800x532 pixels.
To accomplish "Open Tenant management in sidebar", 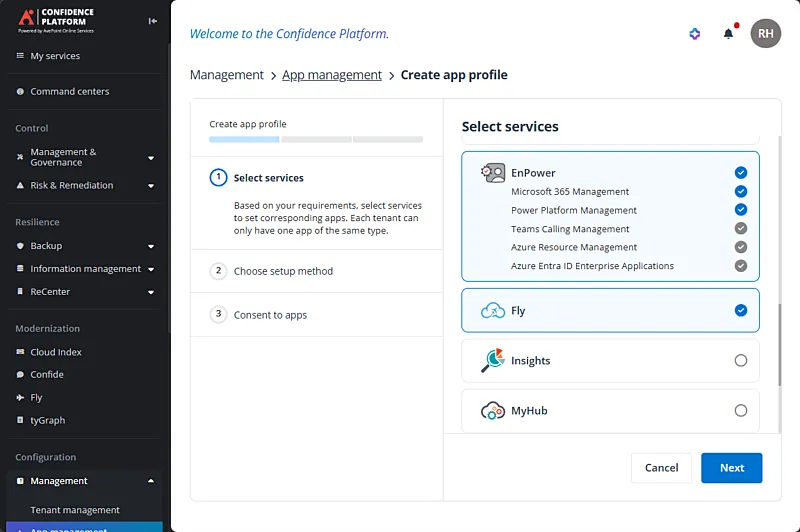I will coord(75,510).
